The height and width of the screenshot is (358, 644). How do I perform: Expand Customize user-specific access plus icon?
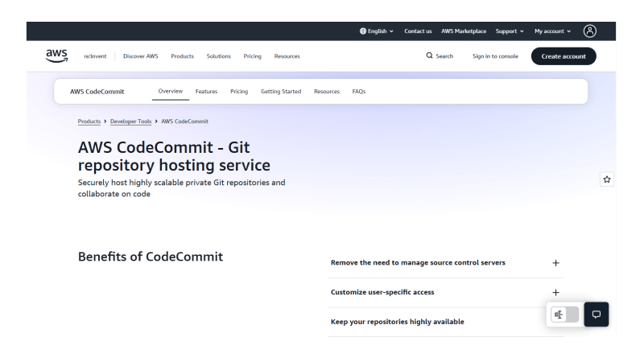[555, 292]
